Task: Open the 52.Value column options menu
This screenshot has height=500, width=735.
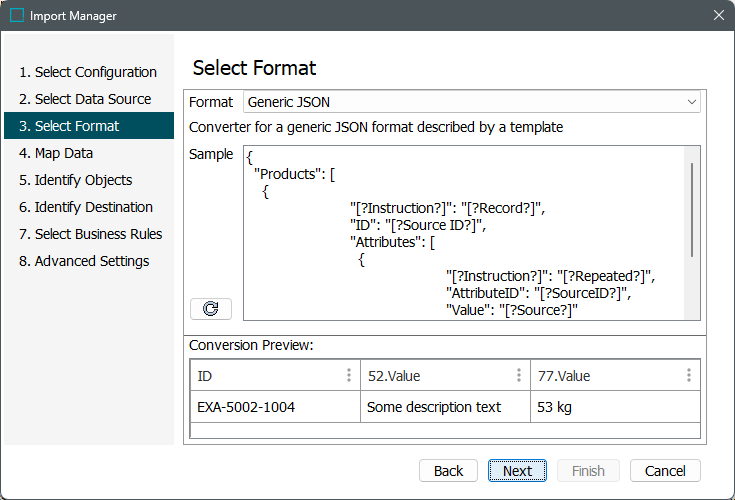Action: point(519,376)
